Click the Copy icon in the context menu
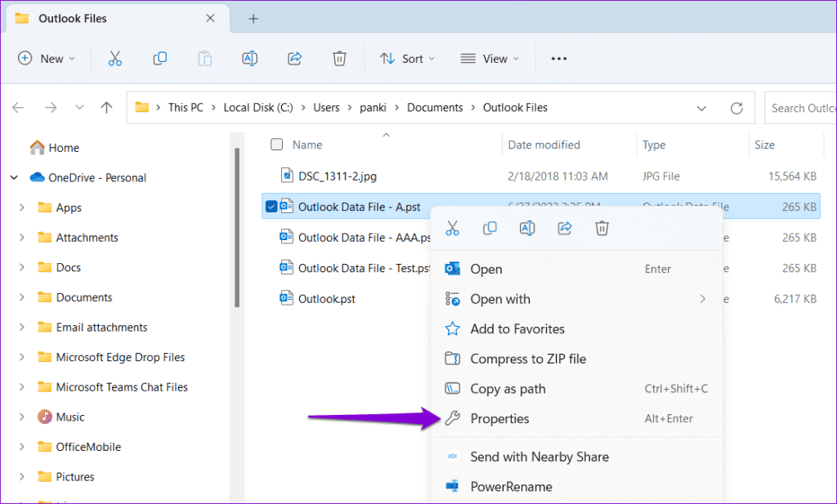The height and width of the screenshot is (504, 837). click(490, 228)
